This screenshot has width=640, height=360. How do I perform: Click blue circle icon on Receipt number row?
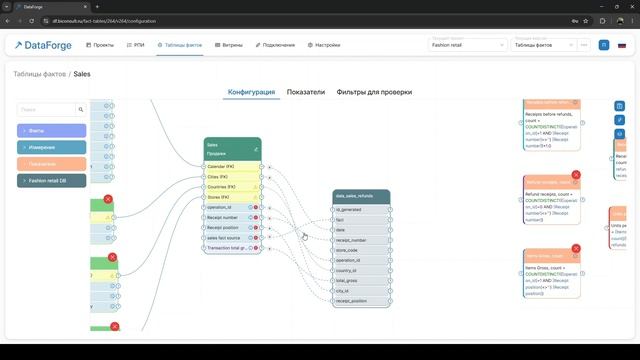(251, 218)
